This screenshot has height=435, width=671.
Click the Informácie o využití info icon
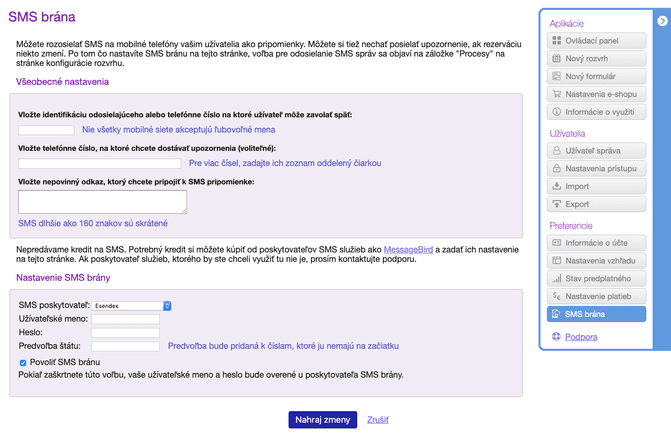(556, 112)
